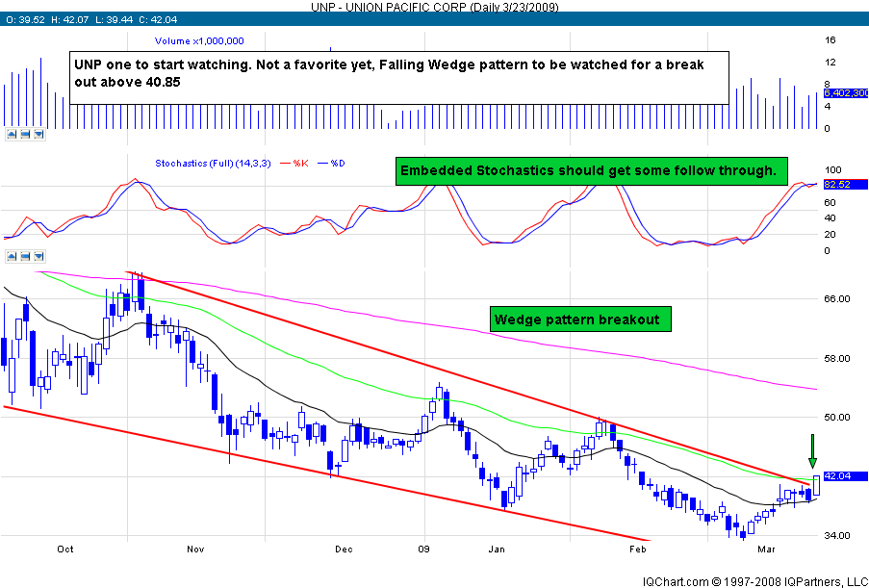Screen dimensions: 869x588
Task: Move the Stochastics panel up with its arrow icon
Action: [x=11, y=256]
